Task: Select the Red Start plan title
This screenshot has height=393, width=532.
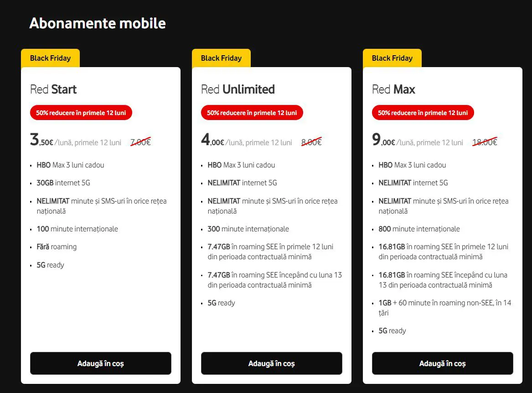Action: point(53,89)
